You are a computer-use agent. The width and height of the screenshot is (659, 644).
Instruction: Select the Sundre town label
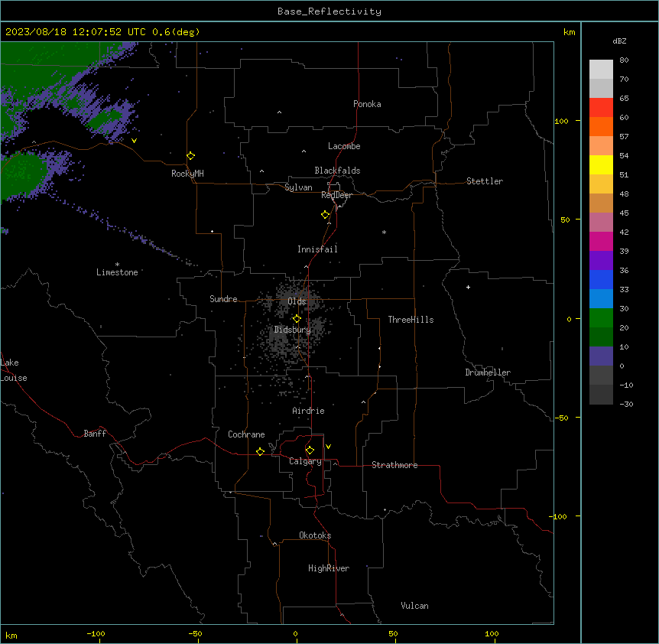(x=223, y=299)
